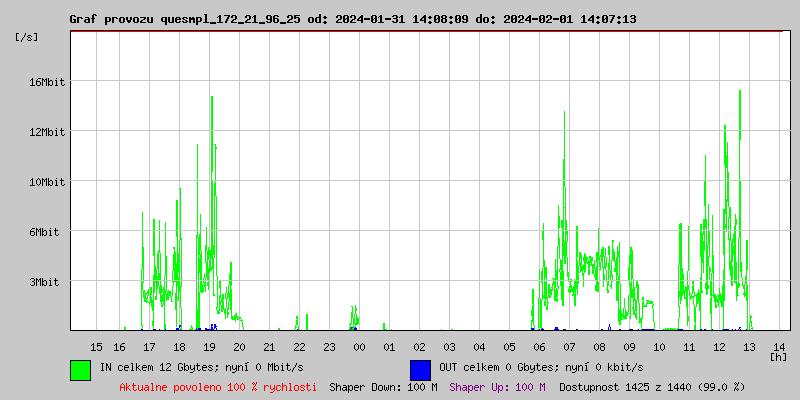Click the '[h]' hour unit label

pyautogui.click(x=778, y=356)
